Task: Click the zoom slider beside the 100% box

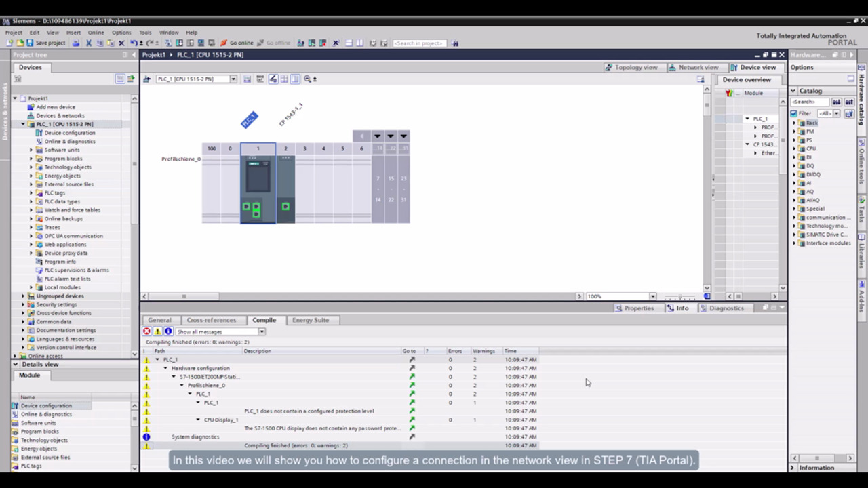Action: pos(679,296)
